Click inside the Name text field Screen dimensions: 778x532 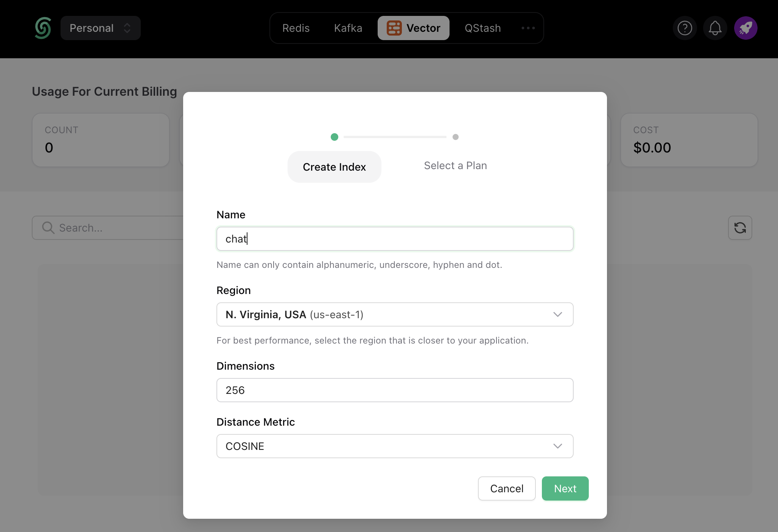pyautogui.click(x=395, y=239)
